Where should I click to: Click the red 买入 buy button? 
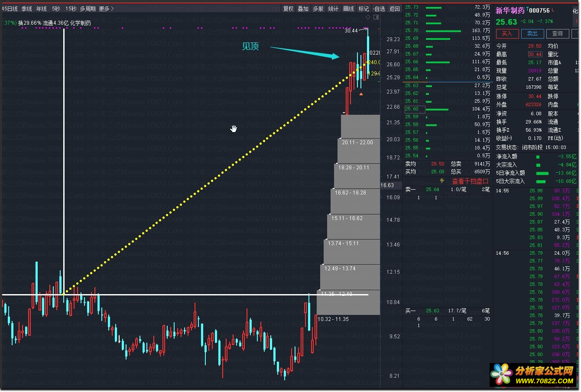click(507, 34)
